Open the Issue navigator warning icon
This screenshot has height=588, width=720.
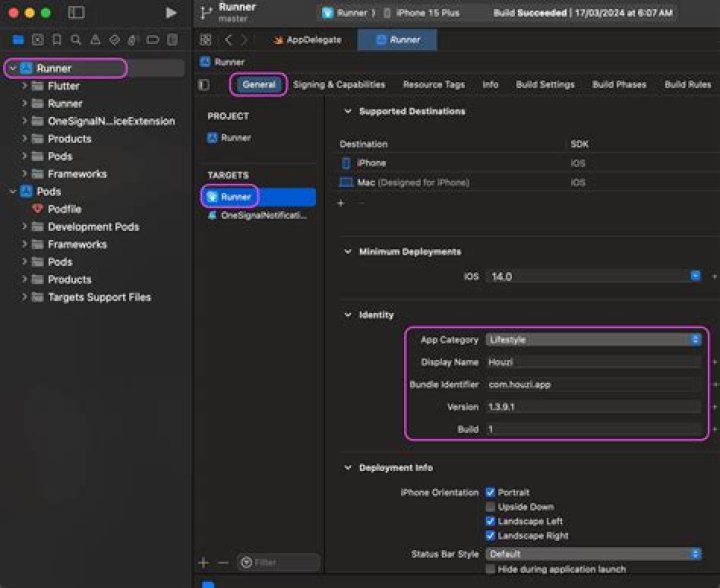[x=95, y=40]
